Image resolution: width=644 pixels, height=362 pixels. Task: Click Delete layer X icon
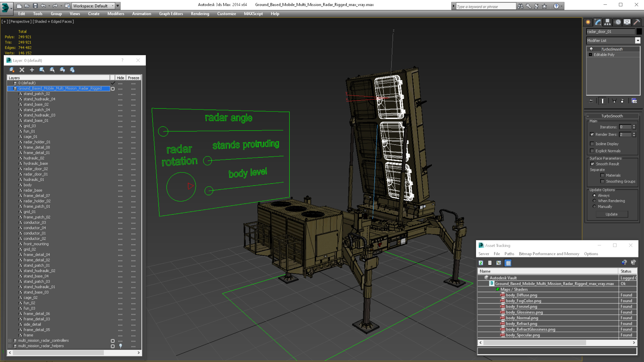[22, 70]
